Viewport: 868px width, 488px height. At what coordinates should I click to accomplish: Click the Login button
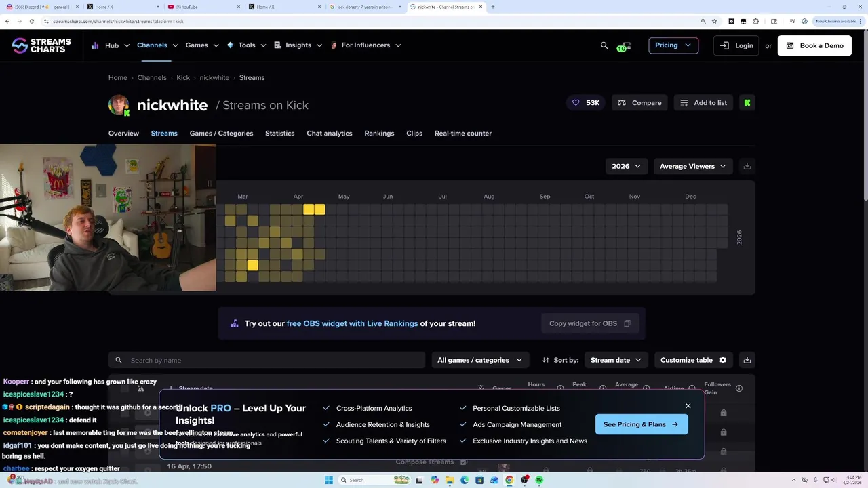click(x=736, y=45)
